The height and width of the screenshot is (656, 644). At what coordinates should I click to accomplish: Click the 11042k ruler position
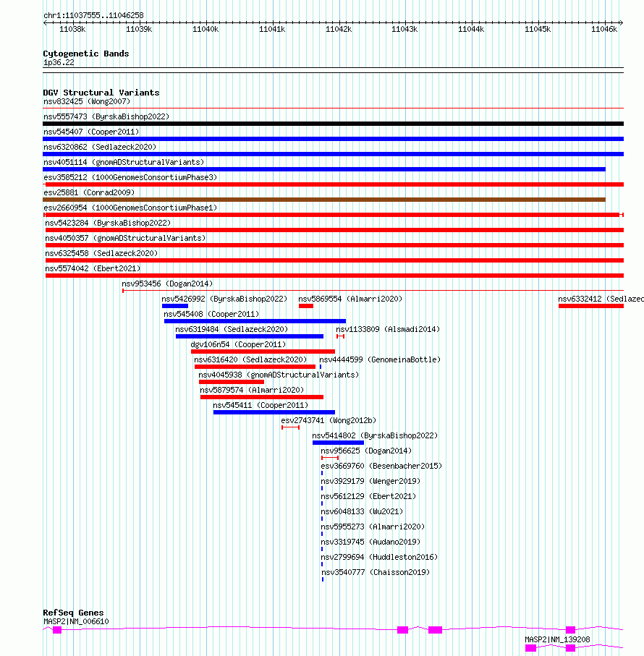click(x=339, y=29)
